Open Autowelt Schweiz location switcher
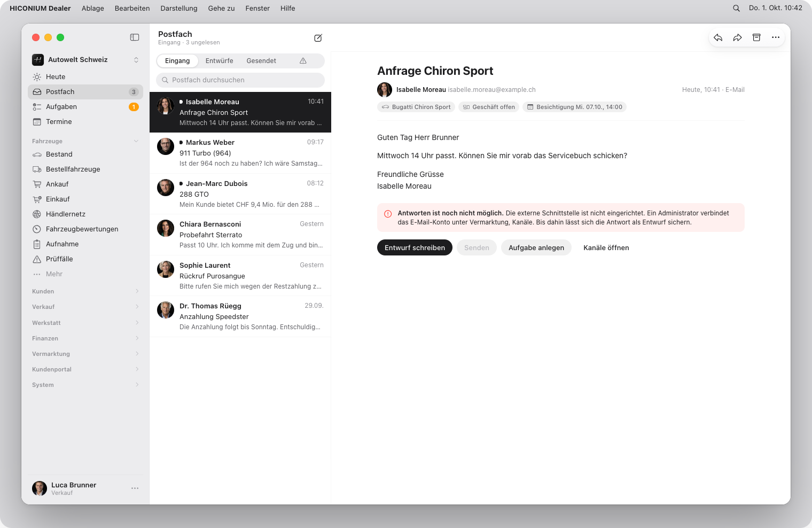This screenshot has width=812, height=528. [x=85, y=60]
